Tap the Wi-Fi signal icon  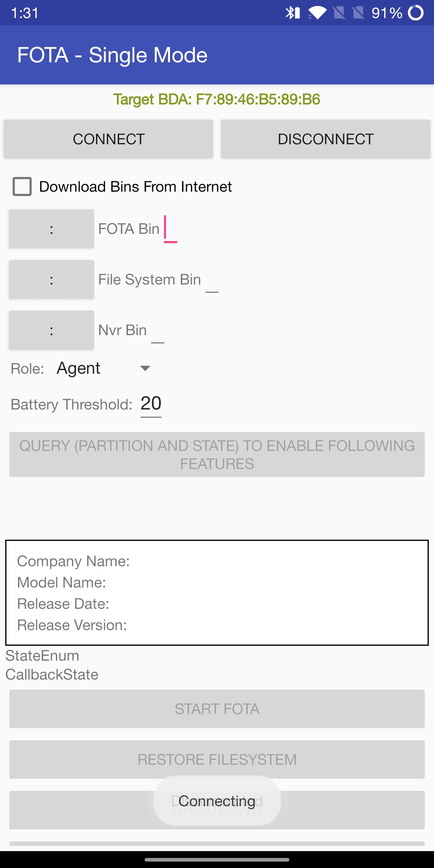click(317, 13)
